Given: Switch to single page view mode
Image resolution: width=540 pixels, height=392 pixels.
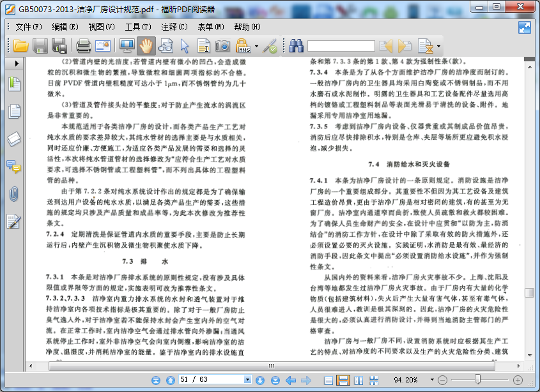Looking at the screenshot, I should pyautogui.click(x=328, y=380).
